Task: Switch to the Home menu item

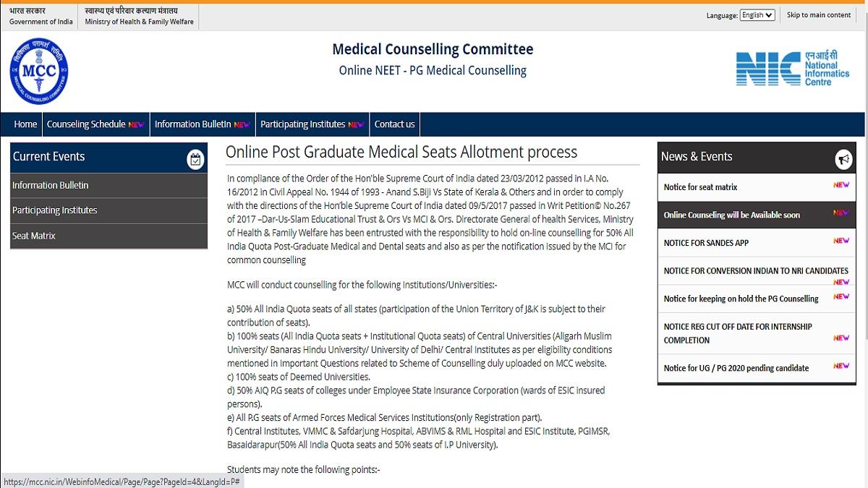Action: point(25,124)
